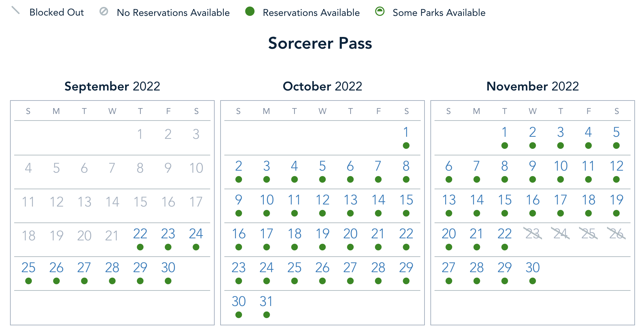Select November 1 date
This screenshot has width=644, height=334.
coord(504,132)
